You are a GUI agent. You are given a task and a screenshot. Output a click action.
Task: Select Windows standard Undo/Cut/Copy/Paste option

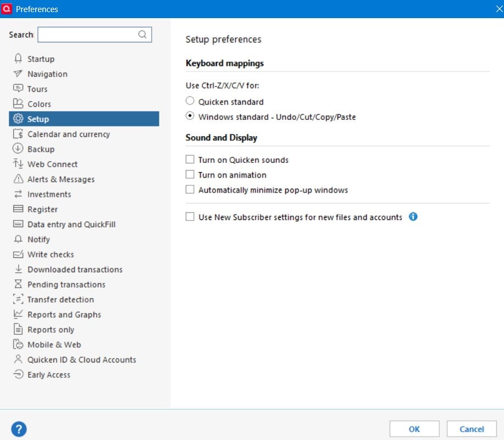(190, 116)
